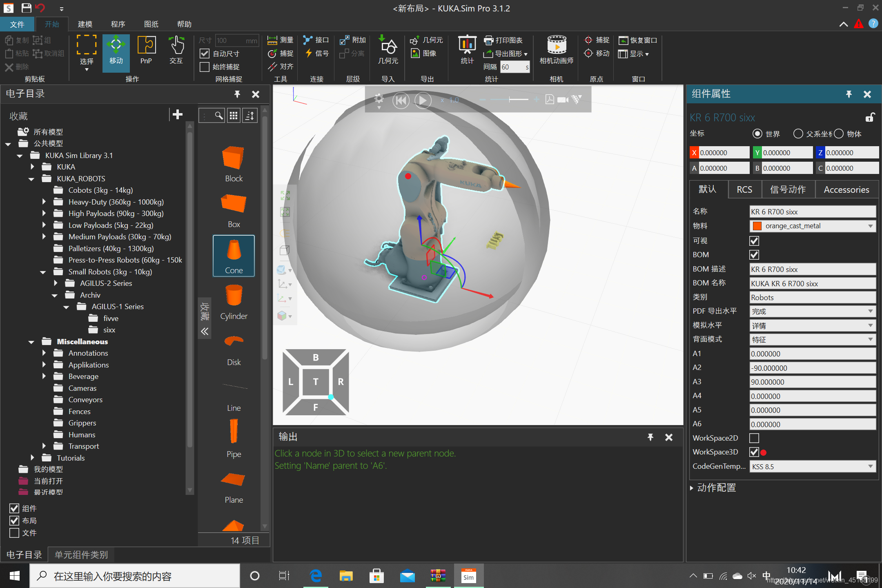
Task: Pin the 组件属性 panel
Action: click(x=849, y=94)
